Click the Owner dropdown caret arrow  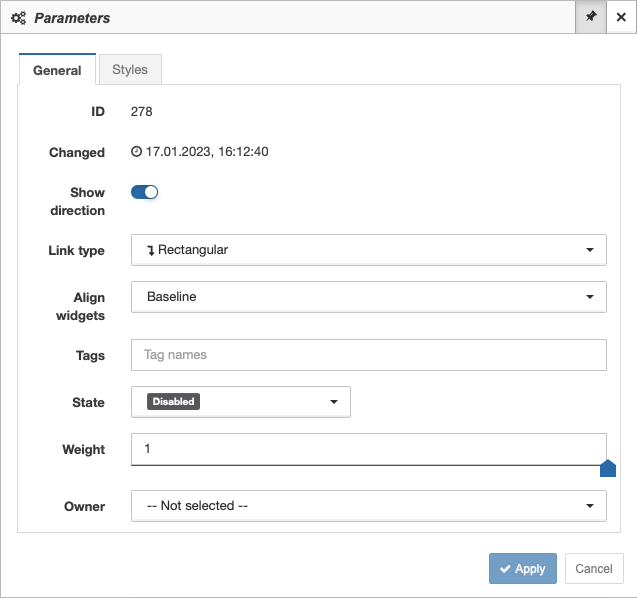coord(590,506)
